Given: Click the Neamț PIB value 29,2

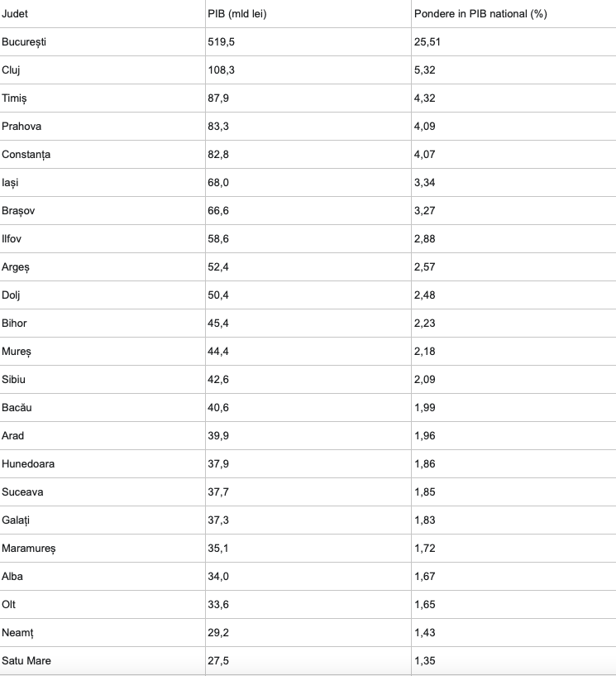Looking at the screenshot, I should (218, 633).
